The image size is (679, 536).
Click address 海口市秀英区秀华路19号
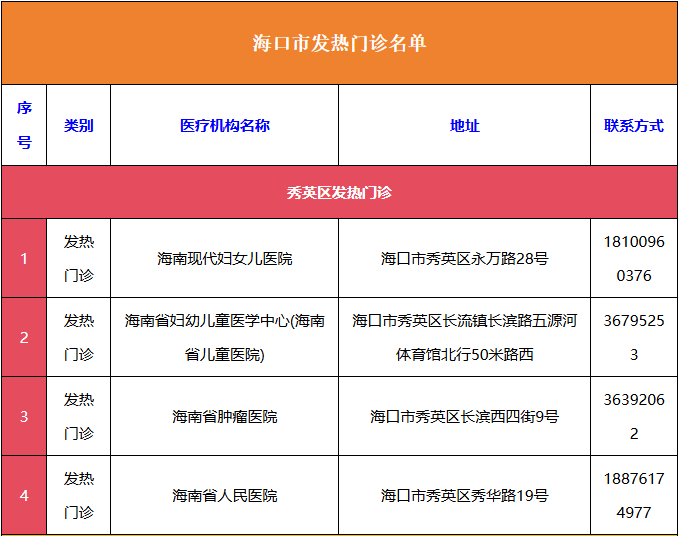465,495
